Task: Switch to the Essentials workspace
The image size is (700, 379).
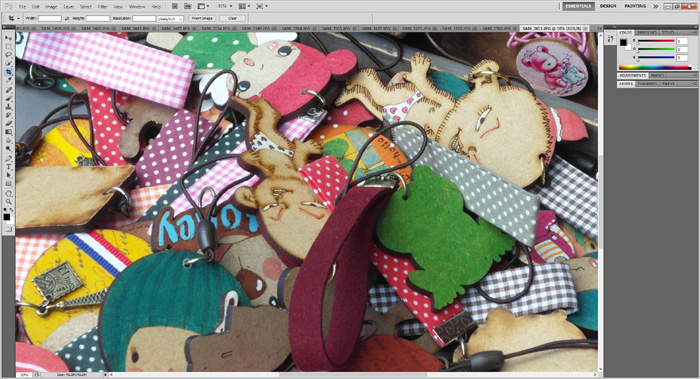Action: pos(578,6)
